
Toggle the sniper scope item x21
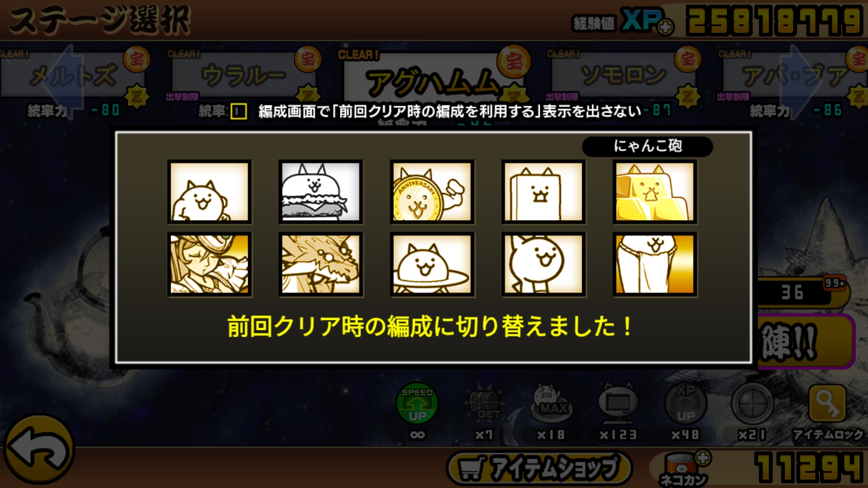coord(753,404)
